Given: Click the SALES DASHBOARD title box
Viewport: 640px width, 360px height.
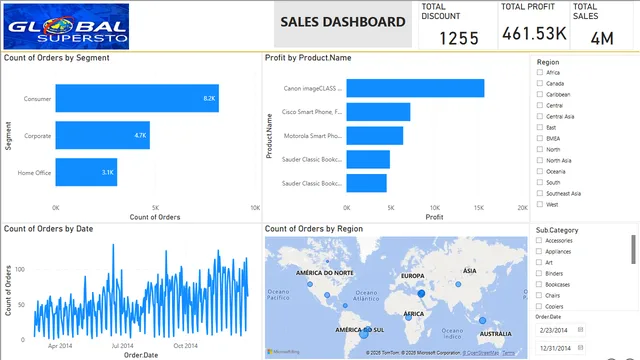Looking at the screenshot, I should (x=343, y=23).
